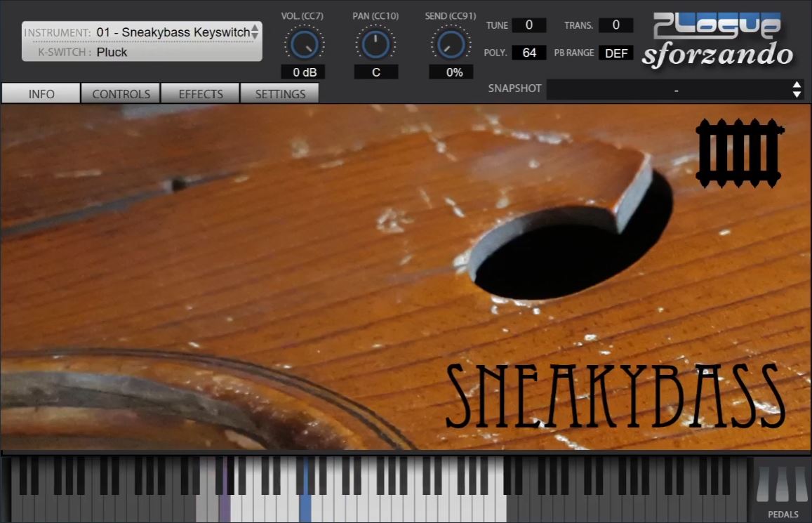Open the EFFECTS tab

point(201,94)
